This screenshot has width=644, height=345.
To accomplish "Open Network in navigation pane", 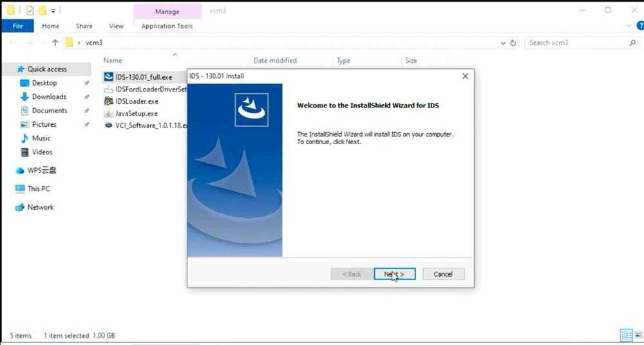I will pyautogui.click(x=40, y=207).
